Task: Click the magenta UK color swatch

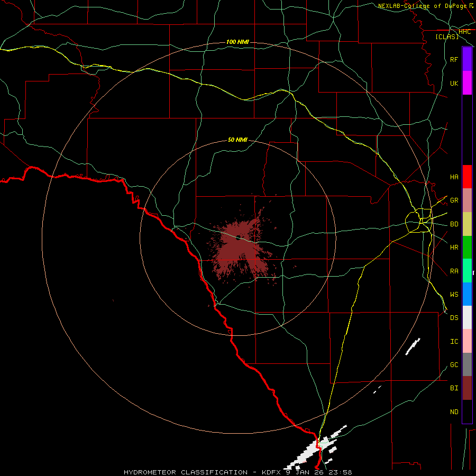Action: pyautogui.click(x=467, y=83)
